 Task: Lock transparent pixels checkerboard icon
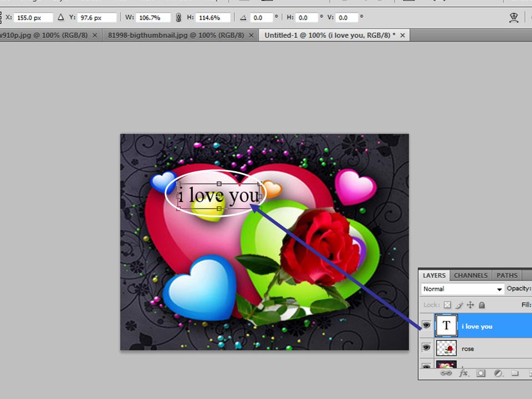click(x=448, y=305)
